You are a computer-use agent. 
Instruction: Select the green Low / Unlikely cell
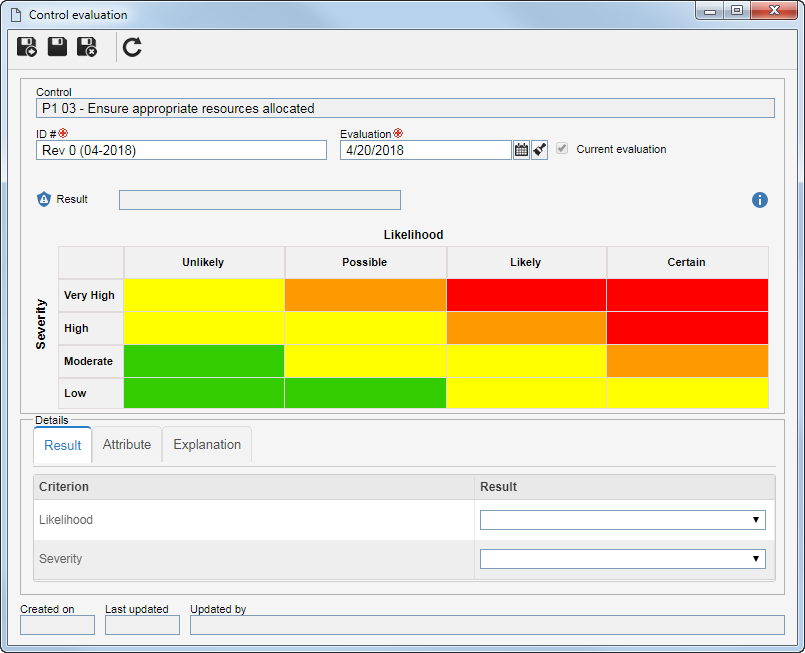pos(204,393)
